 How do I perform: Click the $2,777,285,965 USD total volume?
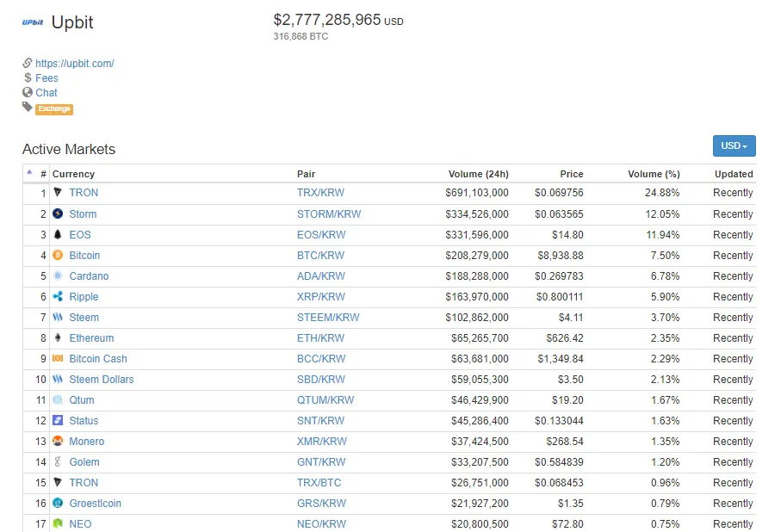pyautogui.click(x=338, y=20)
